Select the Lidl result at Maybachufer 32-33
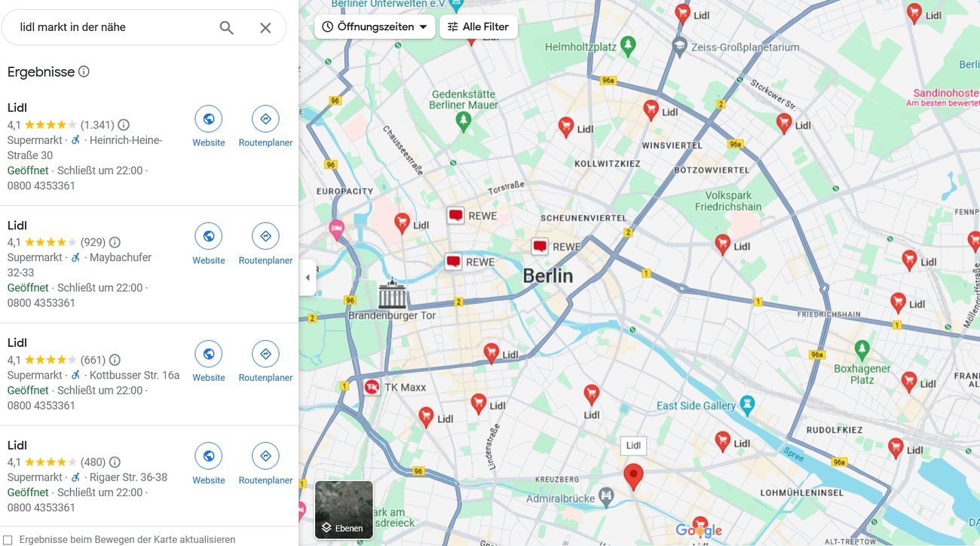 (94, 264)
